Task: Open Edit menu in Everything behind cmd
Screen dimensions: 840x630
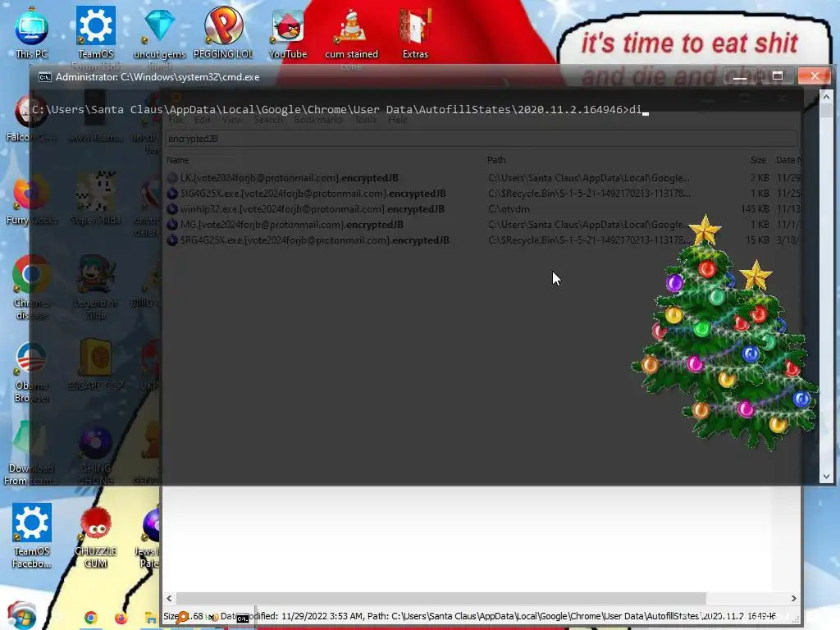Action: point(202,120)
